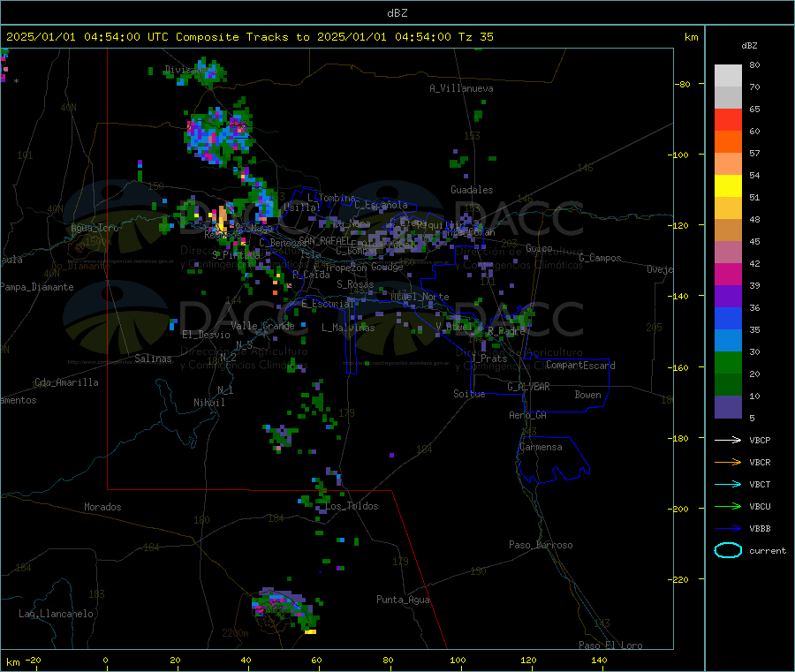
Task: Click the L_Malvinas map label
Action: 348,328
